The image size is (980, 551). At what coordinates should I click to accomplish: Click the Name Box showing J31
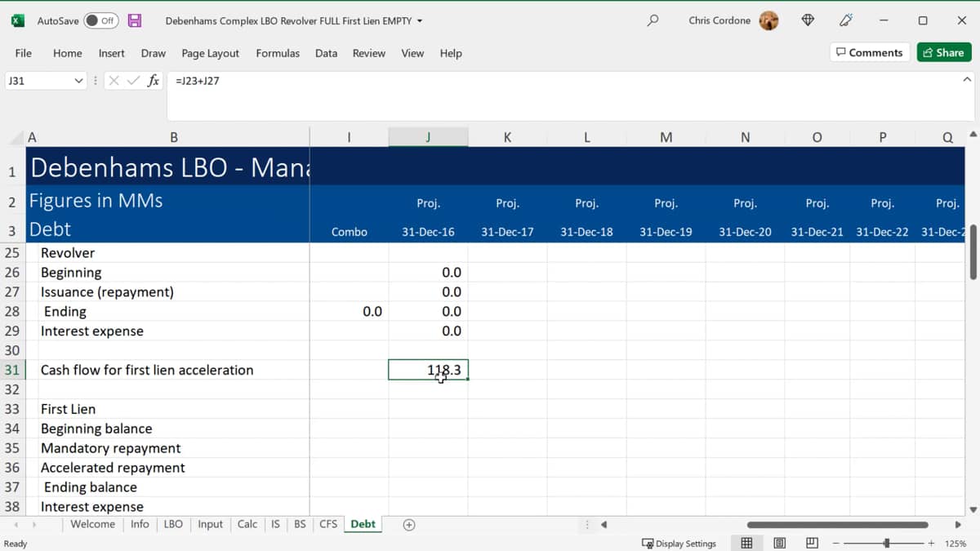pos(38,81)
